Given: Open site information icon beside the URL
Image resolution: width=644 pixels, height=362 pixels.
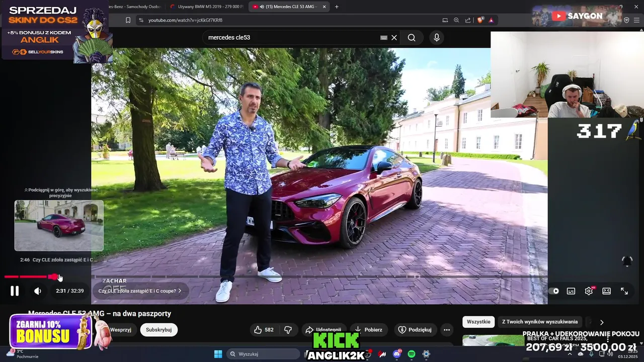Looking at the screenshot, I should (x=141, y=20).
